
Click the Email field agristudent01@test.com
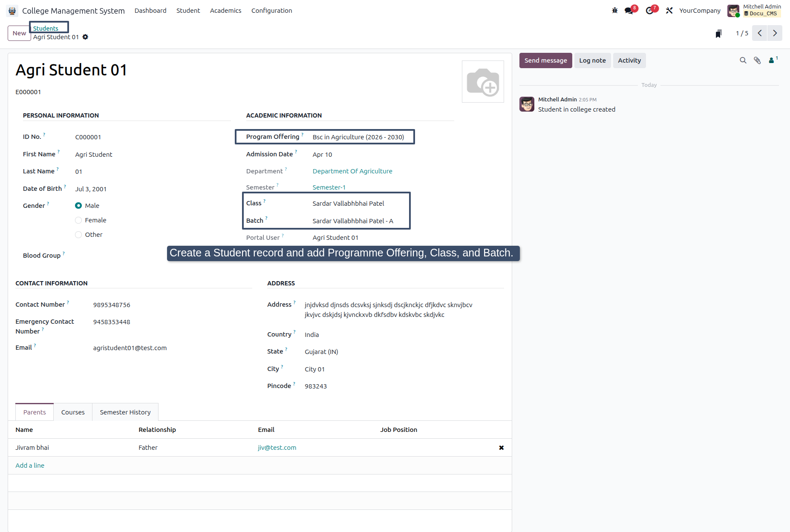pos(130,348)
